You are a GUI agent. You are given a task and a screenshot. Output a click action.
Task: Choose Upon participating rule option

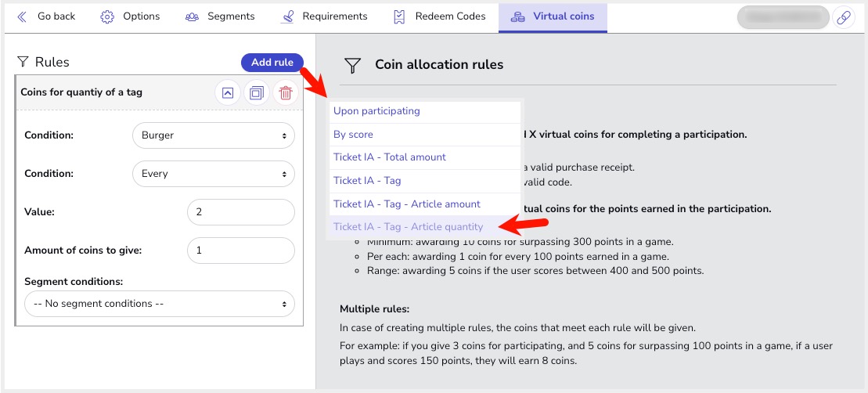pyautogui.click(x=376, y=111)
